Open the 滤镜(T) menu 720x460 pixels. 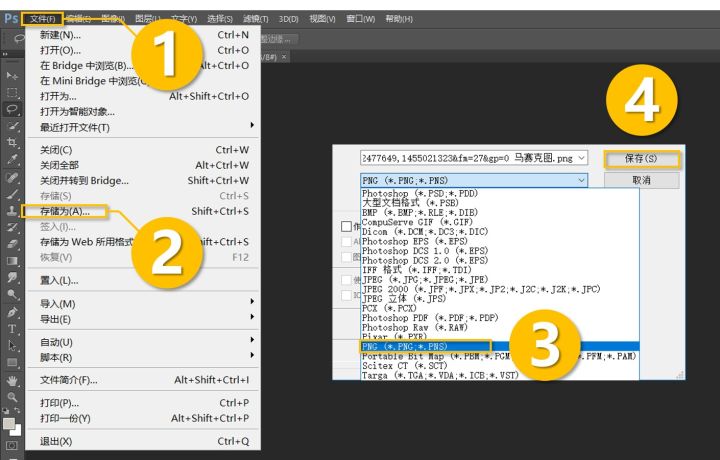point(255,19)
